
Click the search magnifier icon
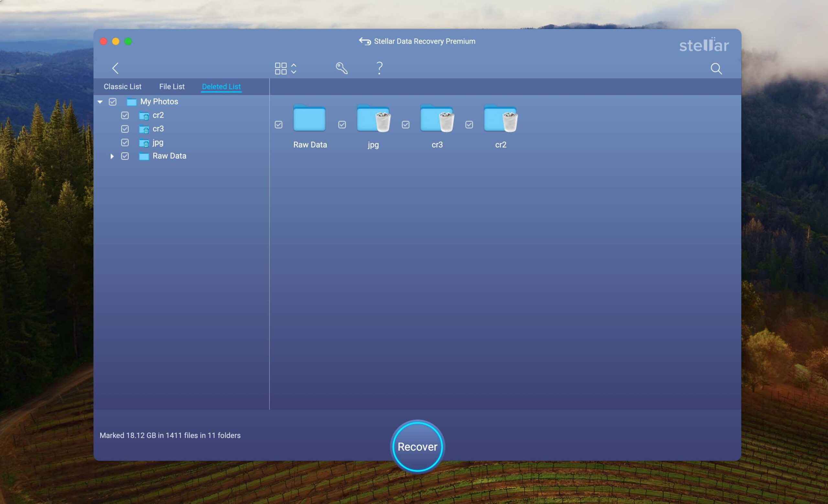click(716, 69)
